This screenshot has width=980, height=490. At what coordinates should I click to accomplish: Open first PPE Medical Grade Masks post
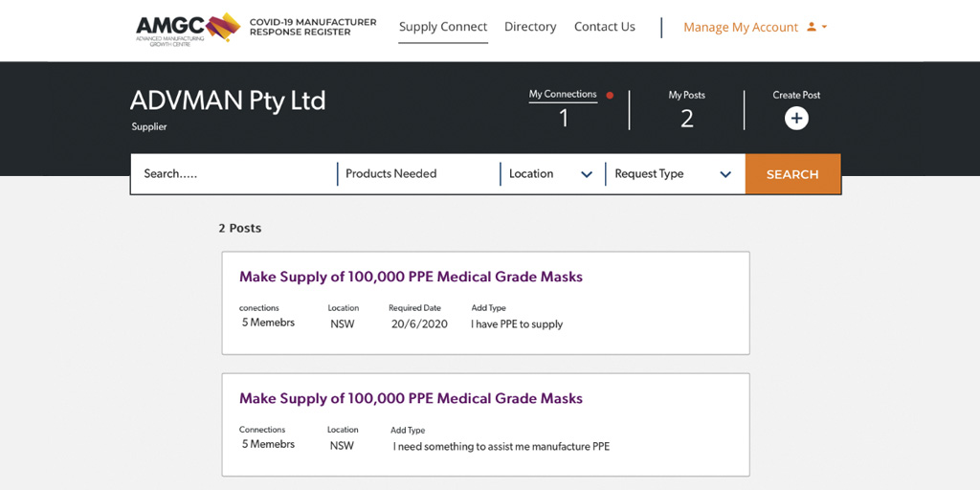pyautogui.click(x=411, y=277)
